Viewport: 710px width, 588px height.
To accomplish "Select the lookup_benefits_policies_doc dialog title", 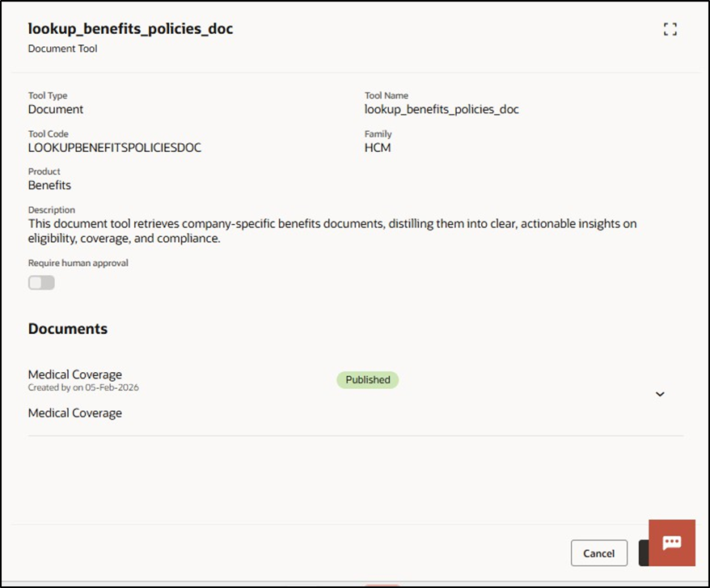I will point(130,28).
